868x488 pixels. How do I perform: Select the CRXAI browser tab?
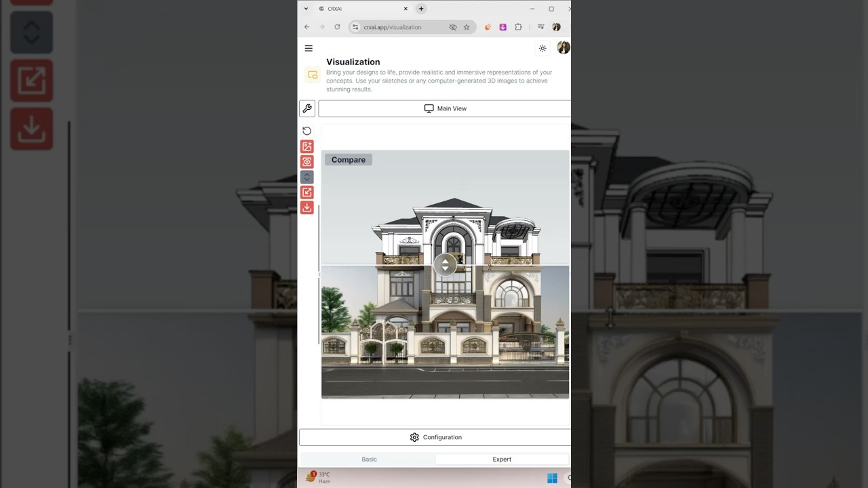(x=363, y=9)
